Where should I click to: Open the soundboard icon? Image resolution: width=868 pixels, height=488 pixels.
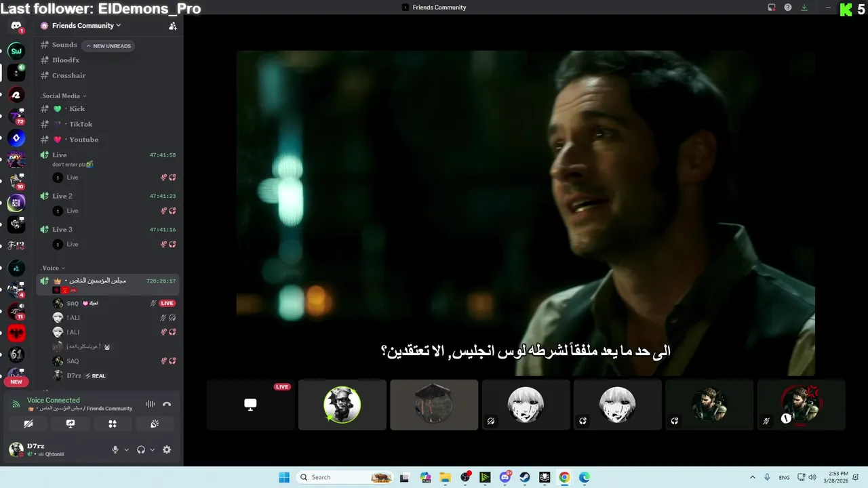[155, 424]
